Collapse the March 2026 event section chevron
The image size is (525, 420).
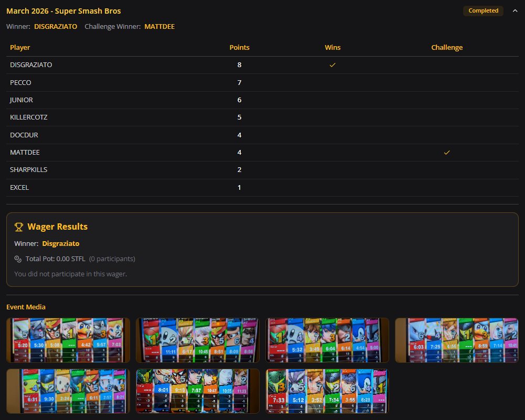pyautogui.click(x=515, y=10)
